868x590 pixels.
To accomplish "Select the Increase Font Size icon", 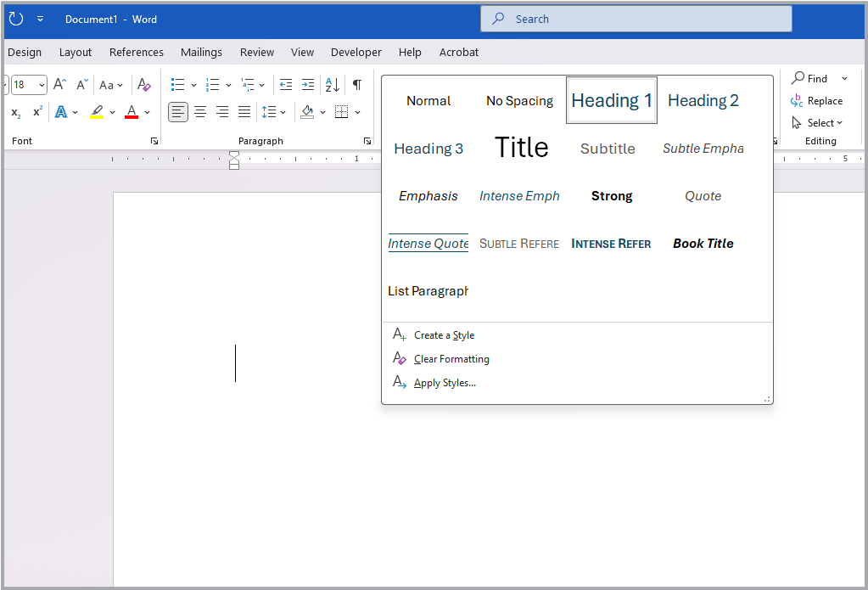I will coord(58,84).
